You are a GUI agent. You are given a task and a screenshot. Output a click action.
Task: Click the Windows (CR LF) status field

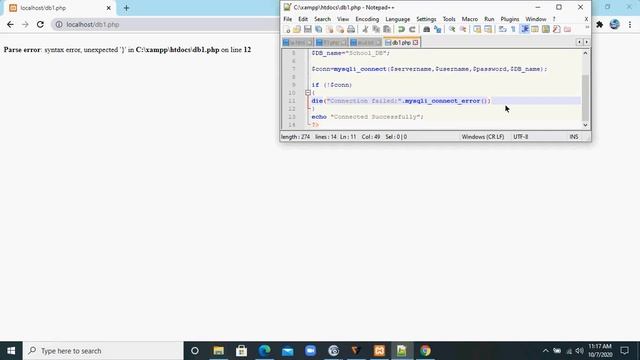483,137
